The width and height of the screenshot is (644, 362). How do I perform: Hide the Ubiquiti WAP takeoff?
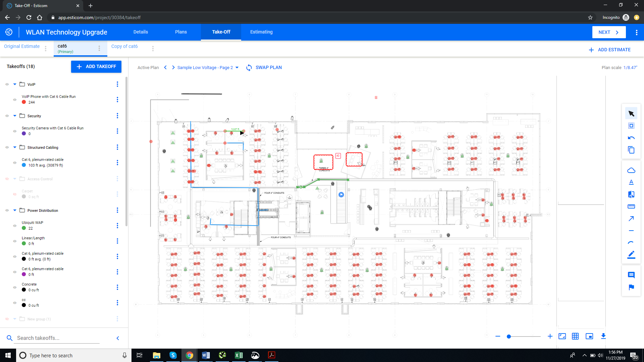[15, 226]
